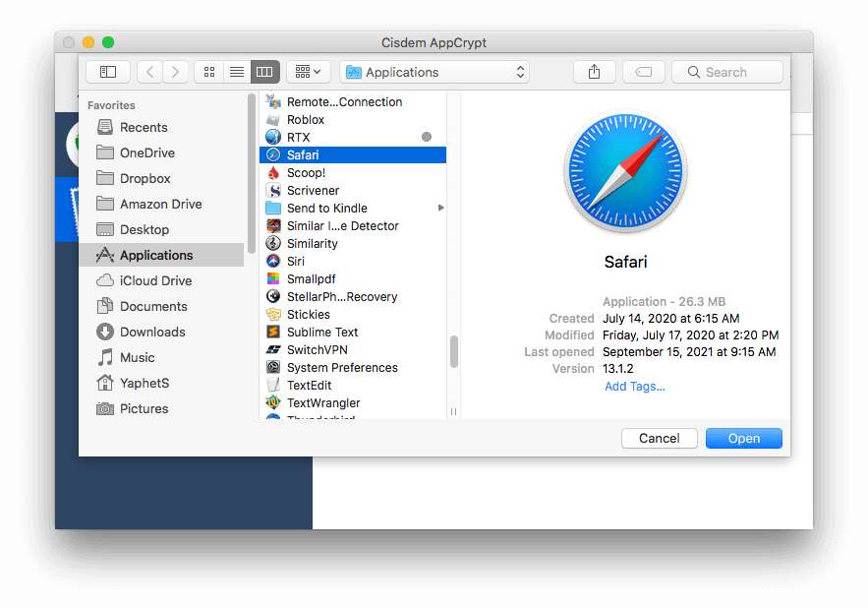Select the Roblox app icon
This screenshot has width=868, height=608.
[273, 119]
